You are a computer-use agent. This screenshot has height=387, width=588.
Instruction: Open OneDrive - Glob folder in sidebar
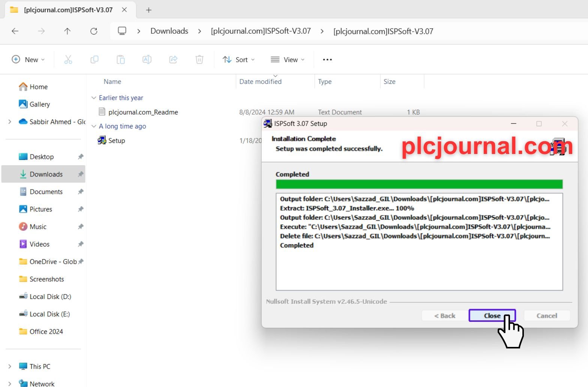click(48, 261)
